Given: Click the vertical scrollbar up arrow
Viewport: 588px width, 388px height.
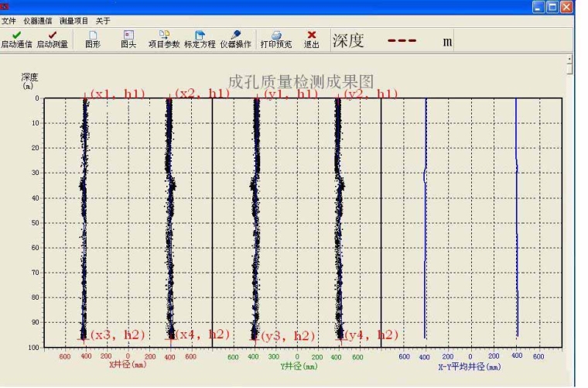Looking at the screenshot, I should pyautogui.click(x=570, y=59).
